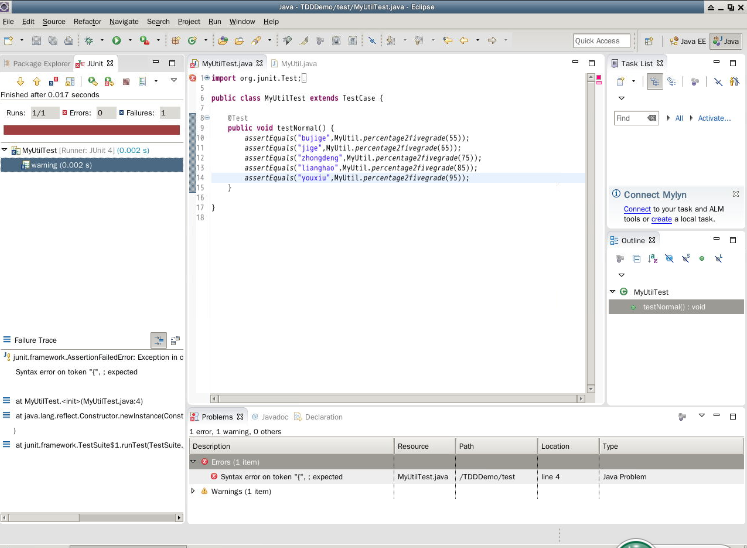Switch to Package Explorer tab
The image size is (747, 548).
(x=37, y=63)
